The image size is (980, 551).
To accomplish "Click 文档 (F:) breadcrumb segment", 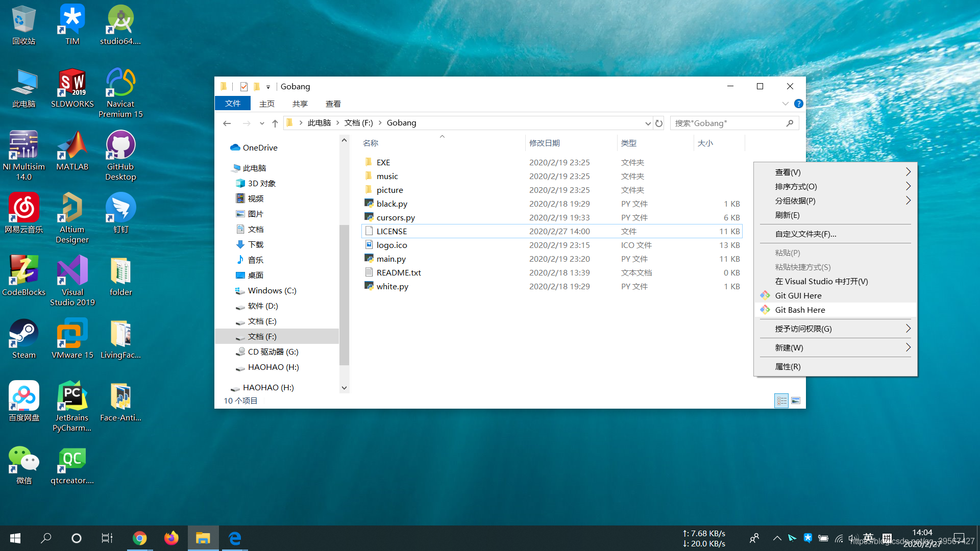I will 359,123.
